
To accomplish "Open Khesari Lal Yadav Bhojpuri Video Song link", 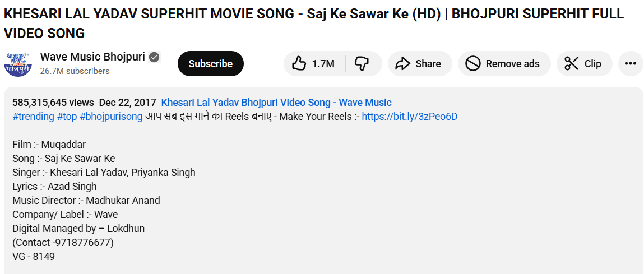I will coord(276,103).
